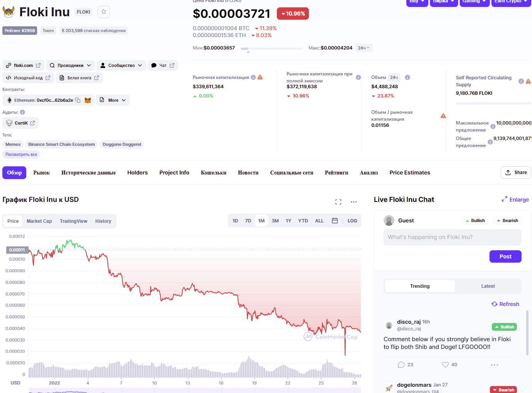Click the Share button
532x393 pixels.
(x=516, y=173)
